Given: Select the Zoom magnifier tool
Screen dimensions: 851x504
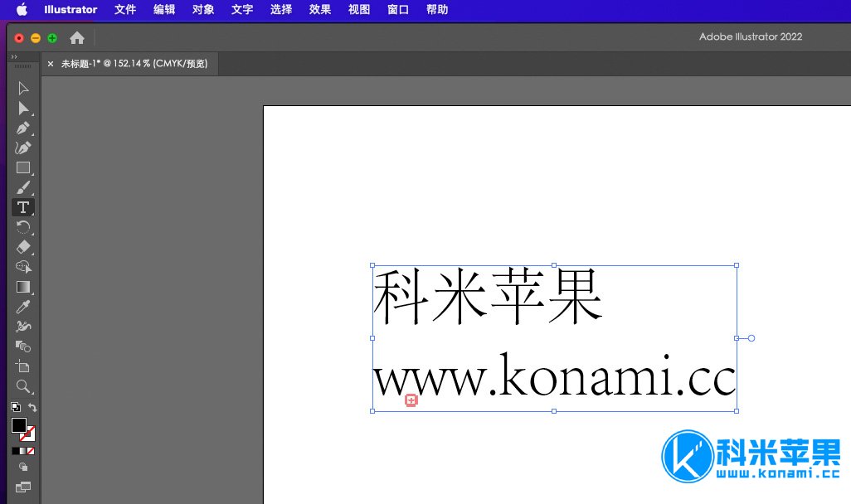Looking at the screenshot, I should (22, 386).
